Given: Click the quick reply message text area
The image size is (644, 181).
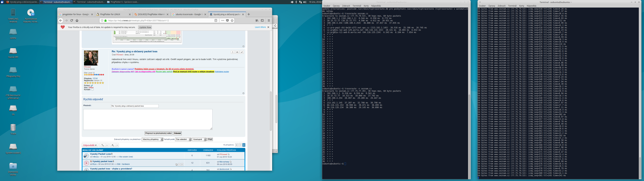Looking at the screenshot, I should (x=148, y=119).
